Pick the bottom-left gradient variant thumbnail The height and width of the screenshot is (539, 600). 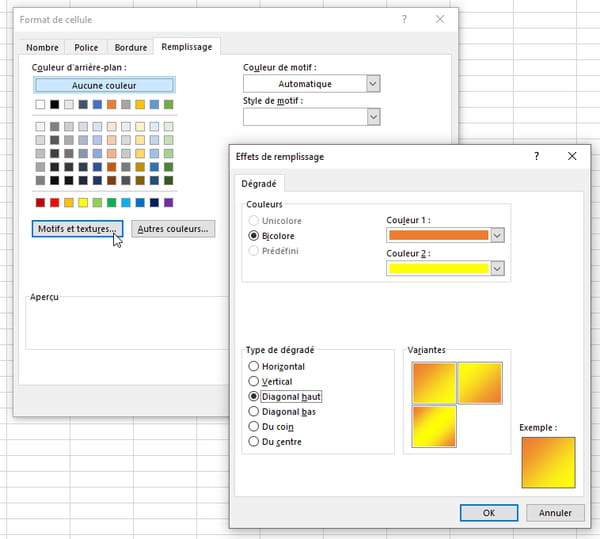pos(434,426)
